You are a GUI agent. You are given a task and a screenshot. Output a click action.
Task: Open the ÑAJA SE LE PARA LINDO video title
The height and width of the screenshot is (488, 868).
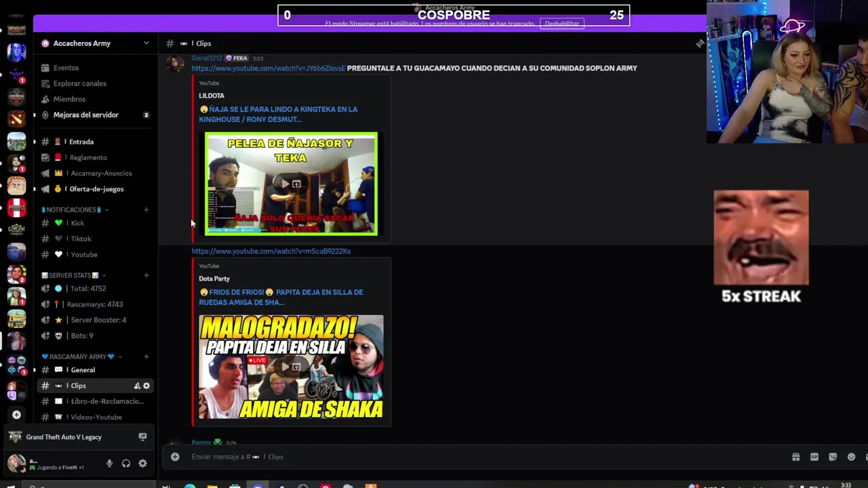pyautogui.click(x=278, y=114)
